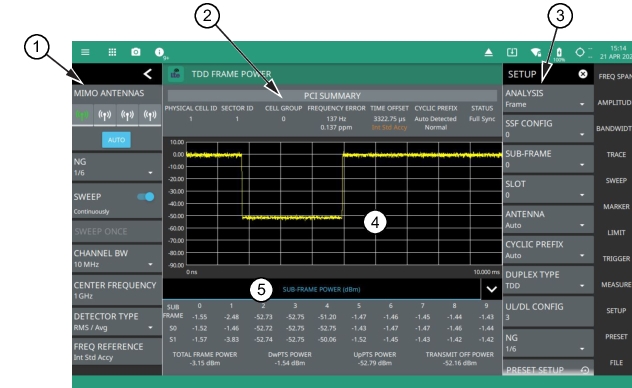Image resolution: width=632 pixels, height=388 pixels.
Task: Click the SWEEP ONCE button
Action: point(117,232)
